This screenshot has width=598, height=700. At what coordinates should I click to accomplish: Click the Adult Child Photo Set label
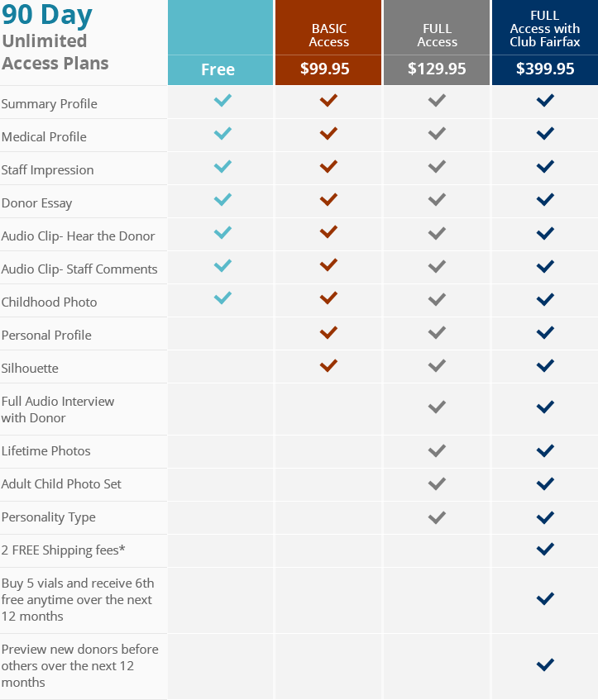point(61,484)
